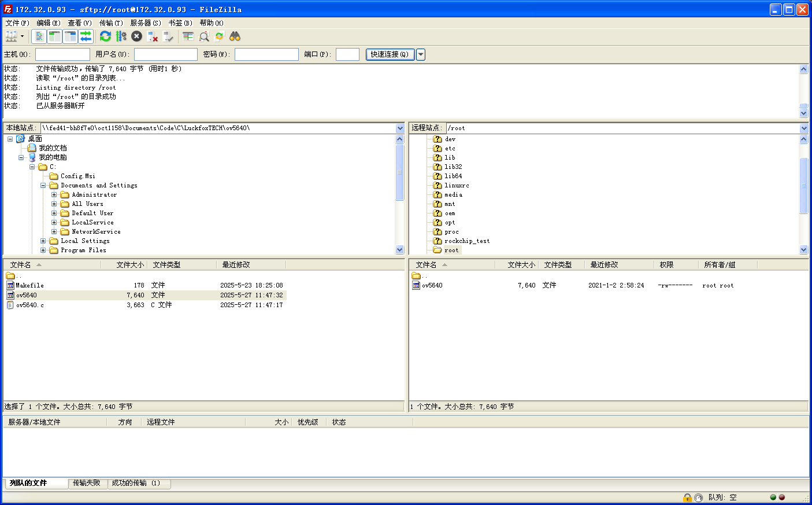The image size is (812, 505).
Task: Refresh file and folder lists
Action: coord(105,36)
